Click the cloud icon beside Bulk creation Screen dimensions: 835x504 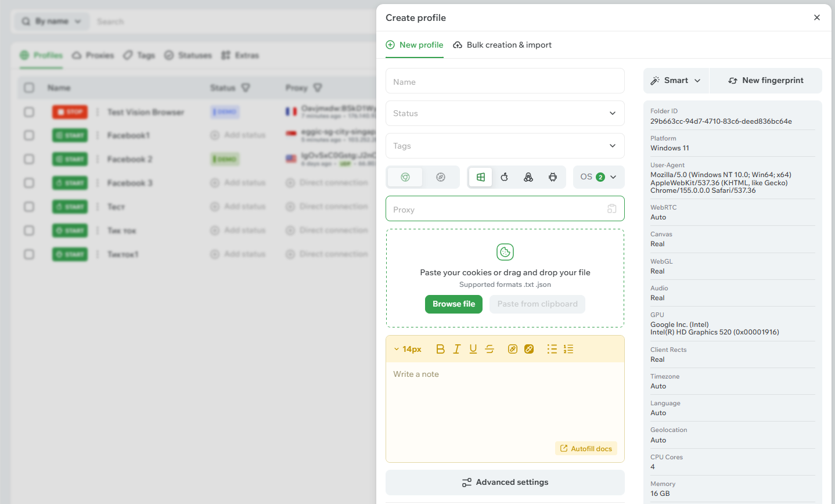(x=458, y=45)
